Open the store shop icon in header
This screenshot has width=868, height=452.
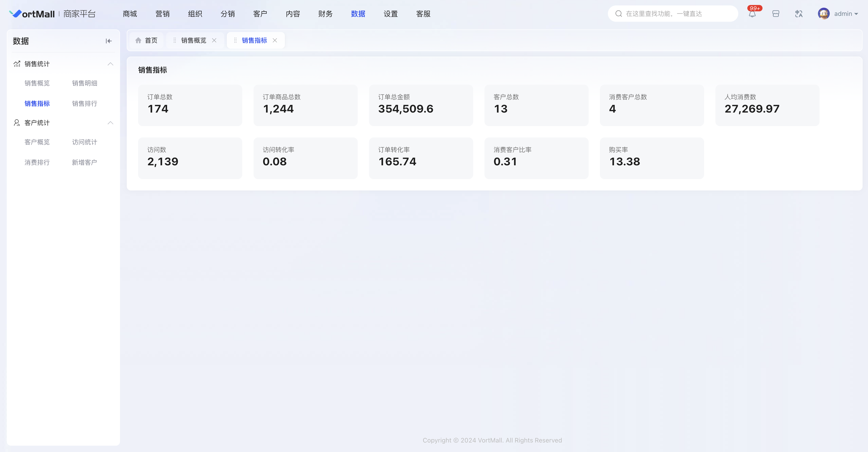point(776,14)
